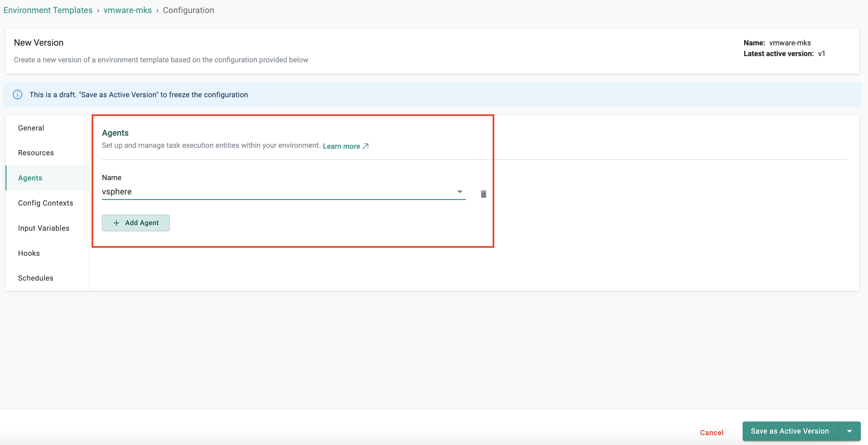Click the Hooks menu item
The width and height of the screenshot is (868, 445).
(28, 253)
